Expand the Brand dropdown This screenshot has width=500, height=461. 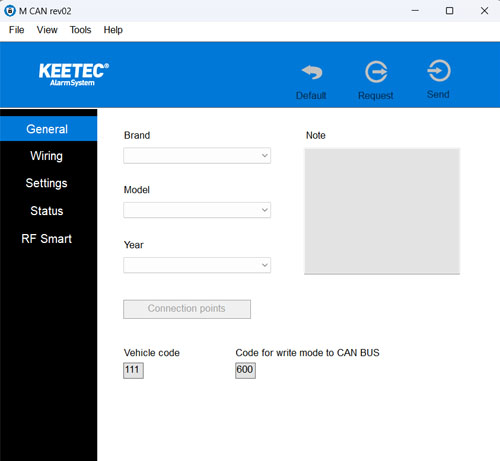point(197,156)
